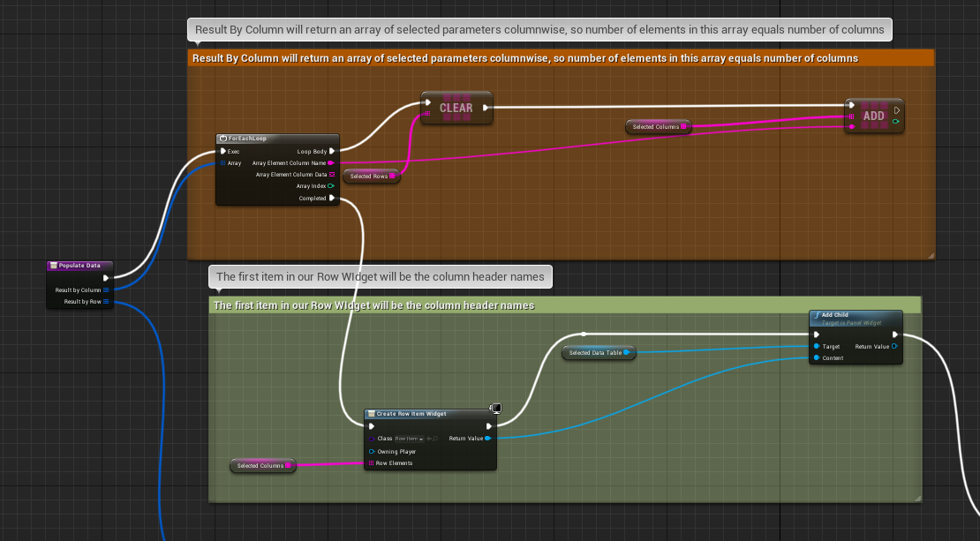Click the Completed exec pin on ForEachLoop
The height and width of the screenshot is (541, 980).
331,199
